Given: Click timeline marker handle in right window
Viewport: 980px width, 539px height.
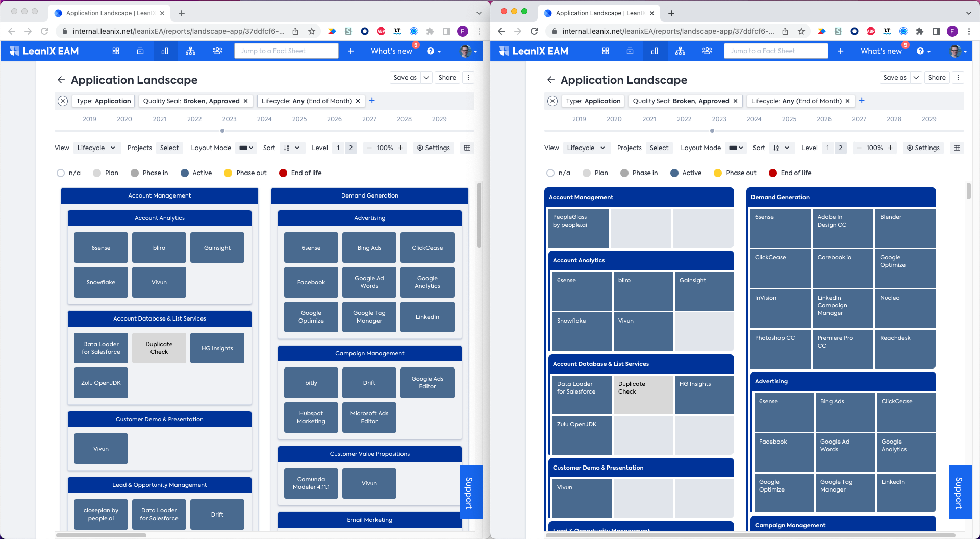Looking at the screenshot, I should 712,131.
